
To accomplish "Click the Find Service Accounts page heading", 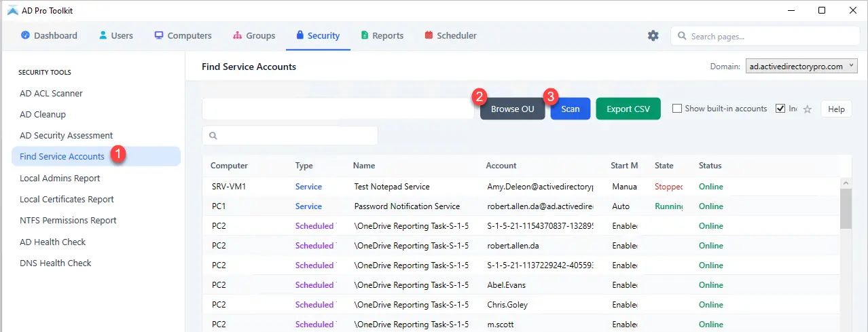I will click(249, 67).
